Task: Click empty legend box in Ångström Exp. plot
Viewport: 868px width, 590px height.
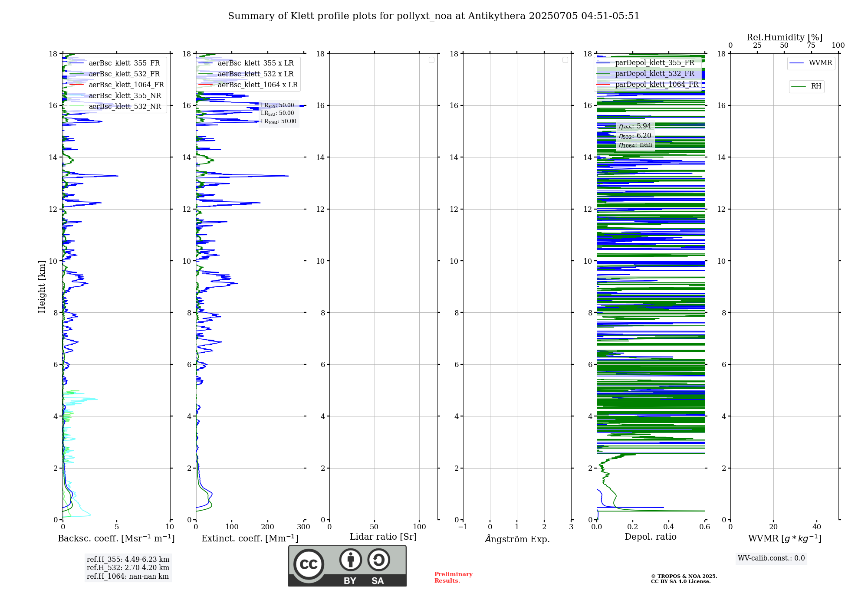Action: [565, 60]
